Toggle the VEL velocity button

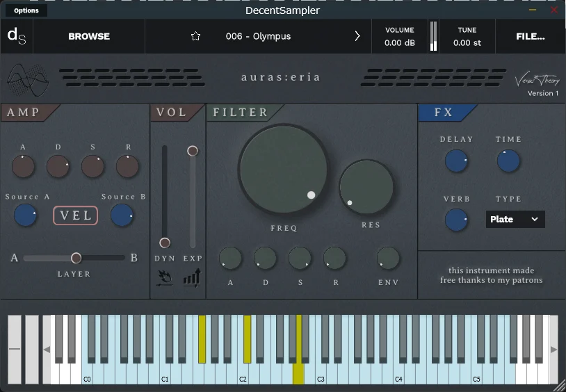(75, 215)
